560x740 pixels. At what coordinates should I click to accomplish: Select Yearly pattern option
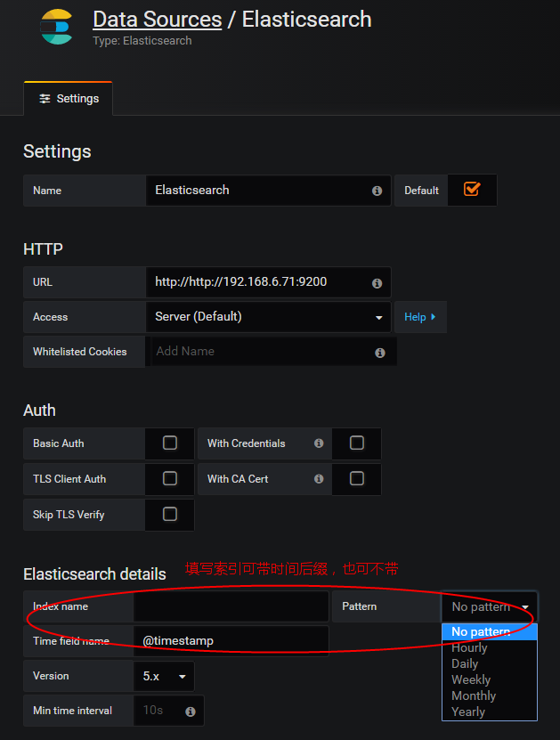click(490, 712)
